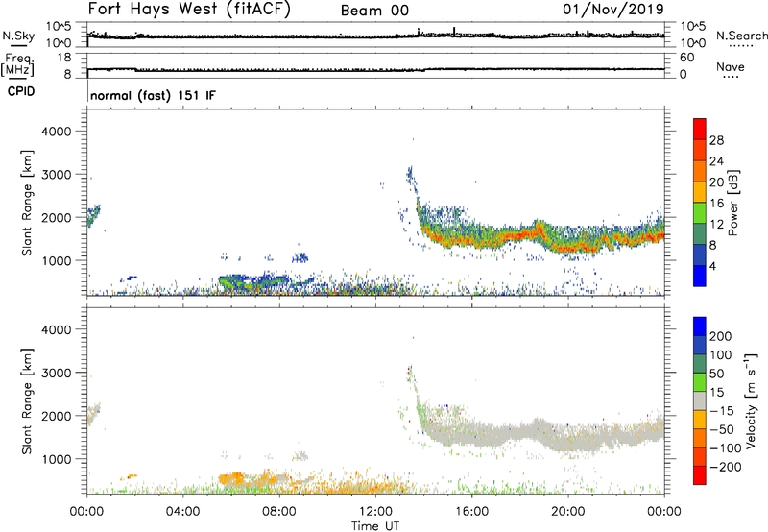Click velocity color bar value '200'
768x532 pixels.
pos(721,336)
